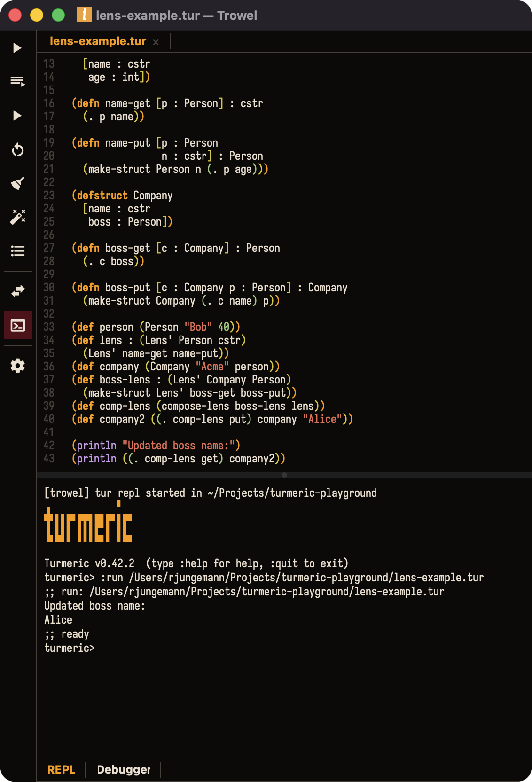Click "name-get" function name on line 16
Viewport: 532px width, 782px height.
coord(128,103)
